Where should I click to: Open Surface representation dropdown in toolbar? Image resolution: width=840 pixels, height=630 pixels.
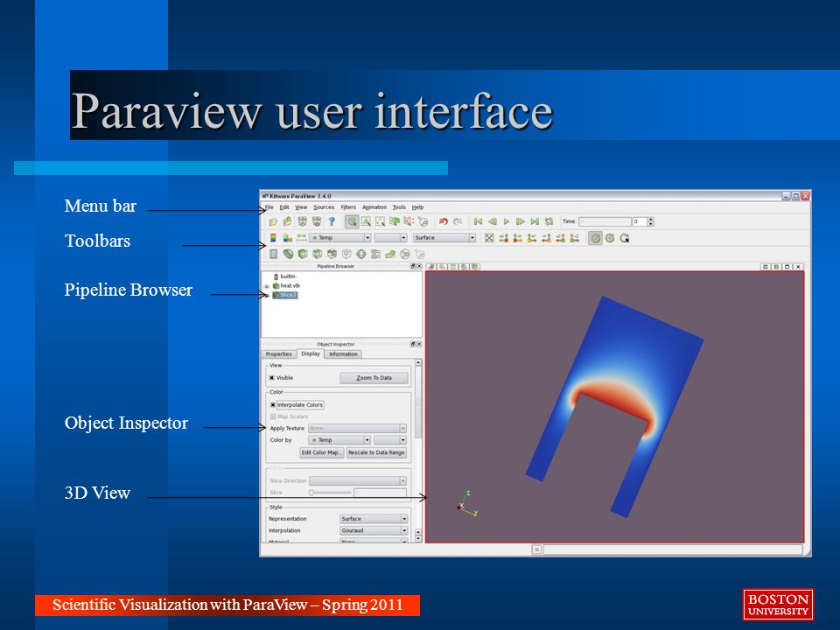click(444, 238)
